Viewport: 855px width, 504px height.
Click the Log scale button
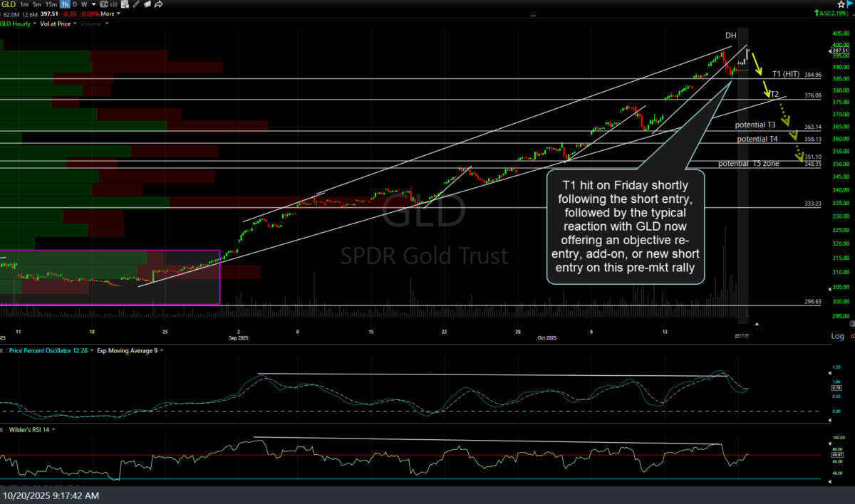[x=837, y=335]
